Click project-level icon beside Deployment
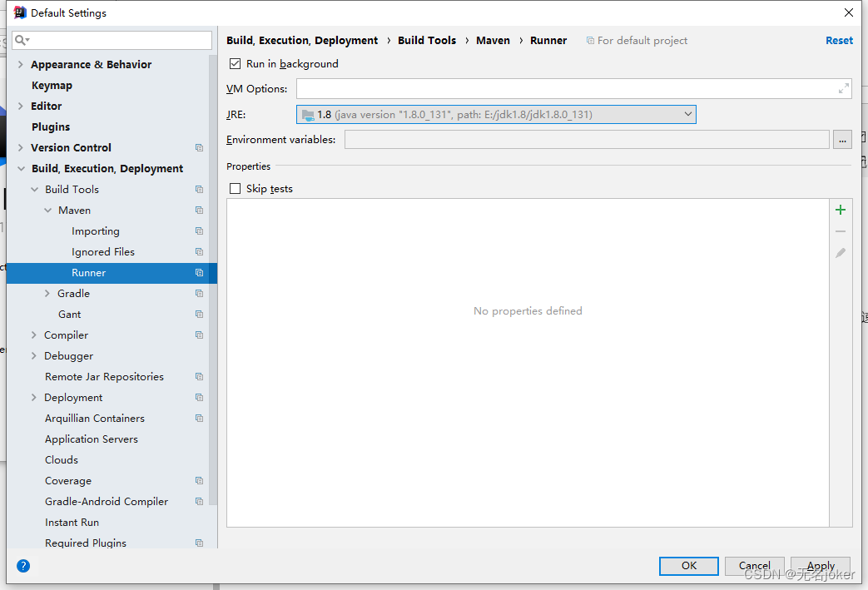 pos(199,398)
